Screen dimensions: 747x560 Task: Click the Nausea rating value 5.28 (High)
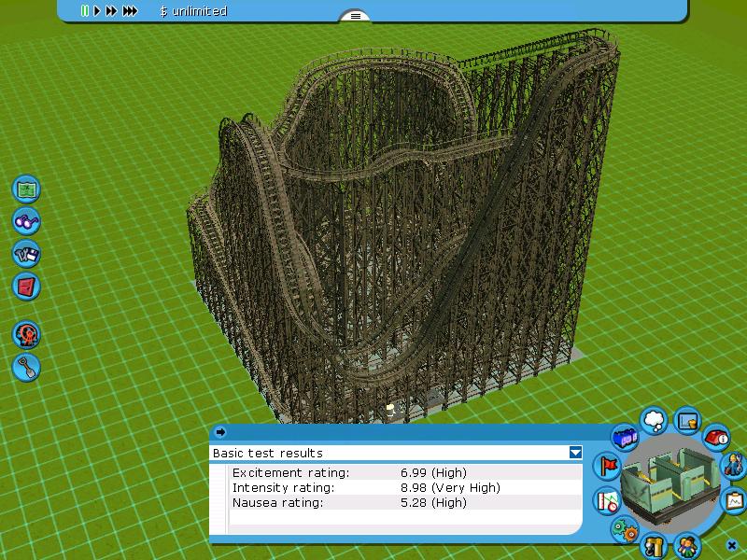(433, 502)
